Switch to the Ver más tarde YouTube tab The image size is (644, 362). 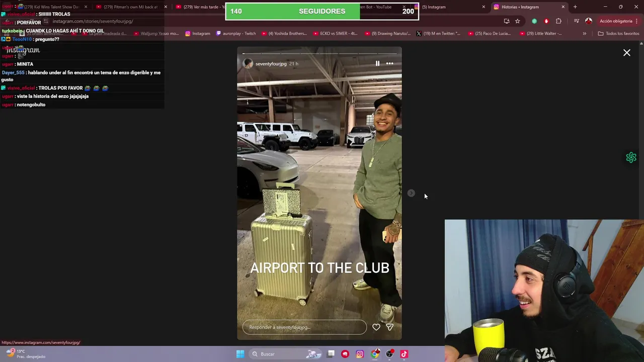[201, 7]
